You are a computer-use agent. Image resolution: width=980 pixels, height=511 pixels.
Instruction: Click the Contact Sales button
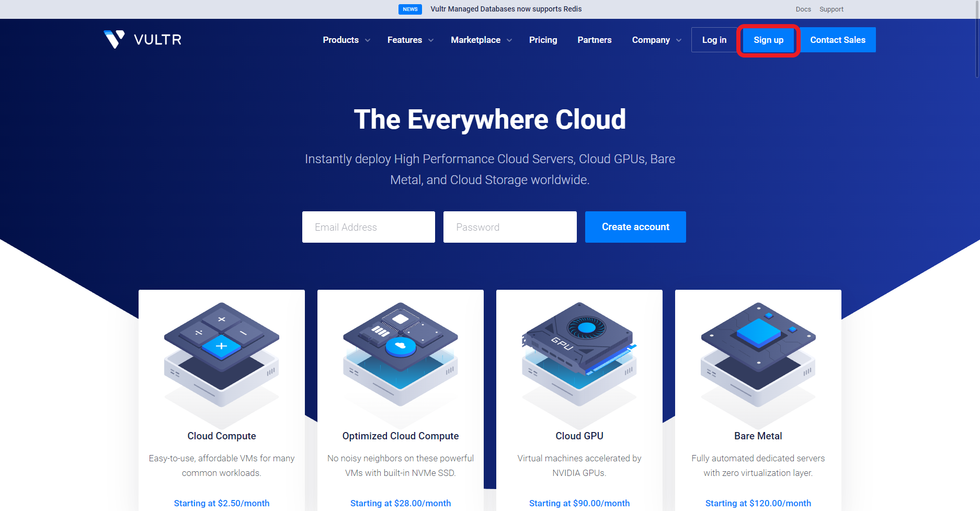click(x=838, y=40)
